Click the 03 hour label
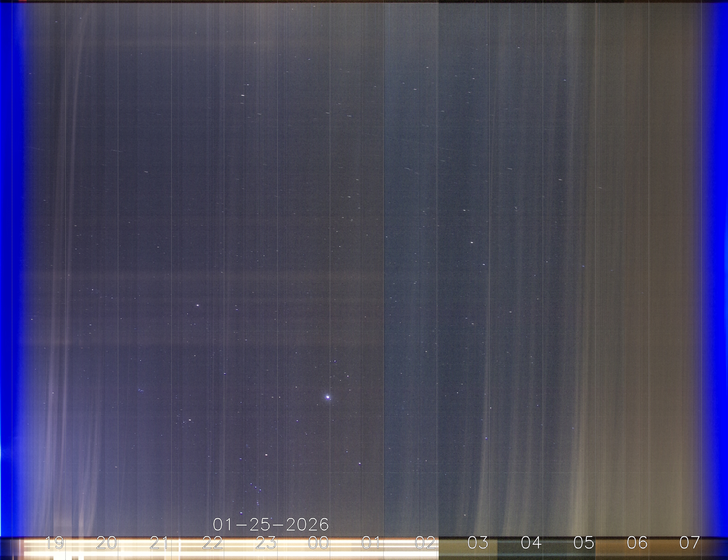This screenshot has width=728, height=560. pos(478,543)
